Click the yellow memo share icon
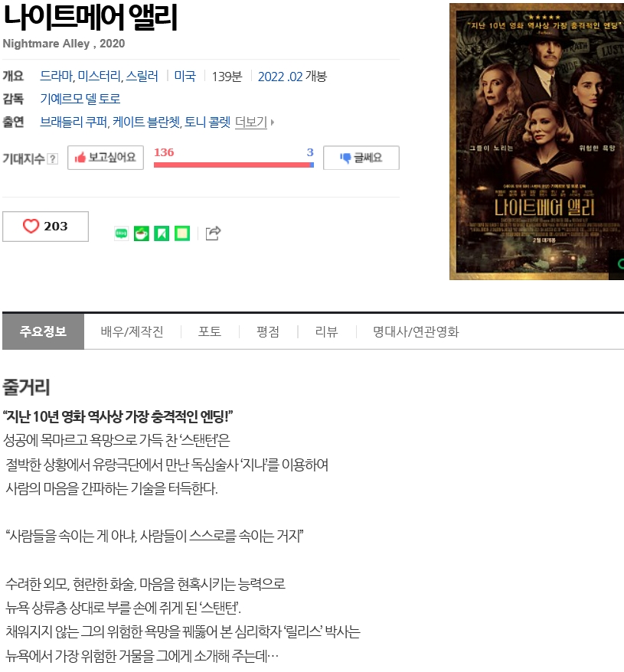Viewport: 624px width, 672px height. tap(181, 233)
